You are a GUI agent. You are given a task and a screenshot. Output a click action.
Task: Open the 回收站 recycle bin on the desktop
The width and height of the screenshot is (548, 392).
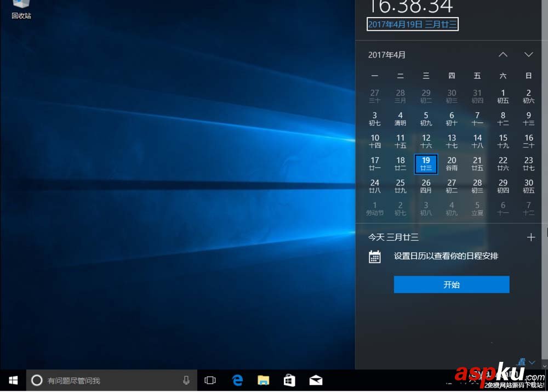pos(20,8)
